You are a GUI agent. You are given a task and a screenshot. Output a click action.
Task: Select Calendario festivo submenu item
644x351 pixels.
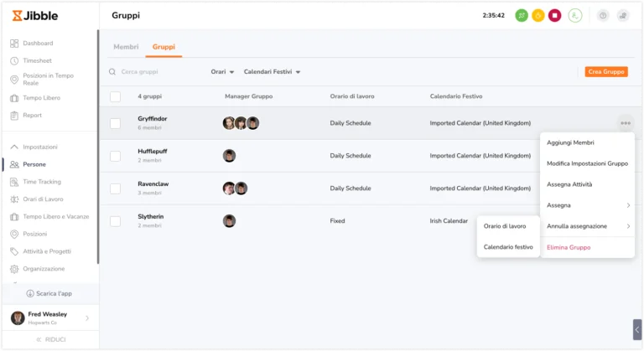tap(508, 247)
